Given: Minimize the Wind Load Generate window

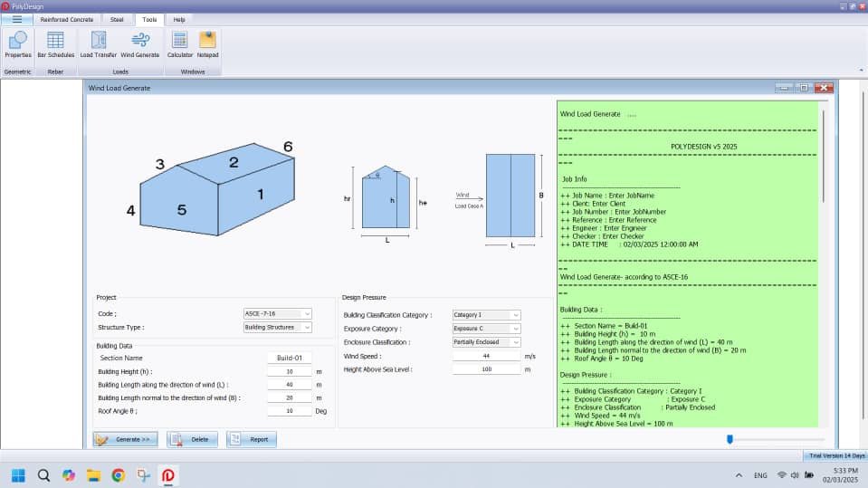Looking at the screenshot, I should click(784, 88).
